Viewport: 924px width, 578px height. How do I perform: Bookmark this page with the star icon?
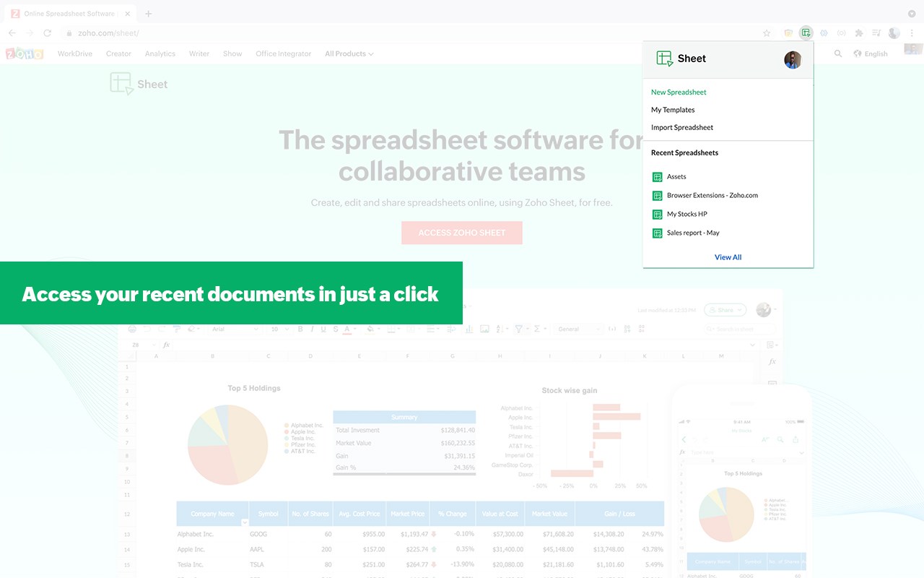pos(767,33)
